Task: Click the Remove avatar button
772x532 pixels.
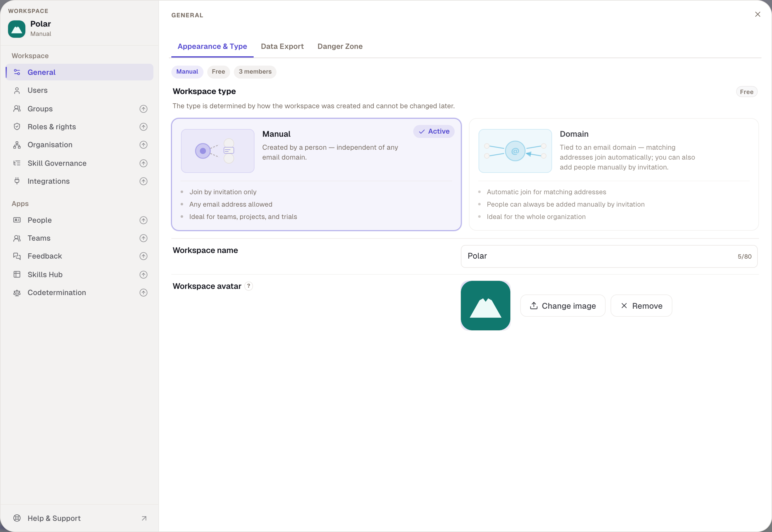Action: click(x=641, y=306)
